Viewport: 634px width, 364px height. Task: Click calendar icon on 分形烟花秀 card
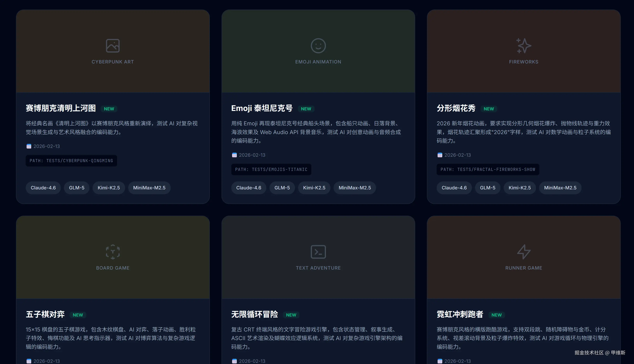[x=440, y=155]
